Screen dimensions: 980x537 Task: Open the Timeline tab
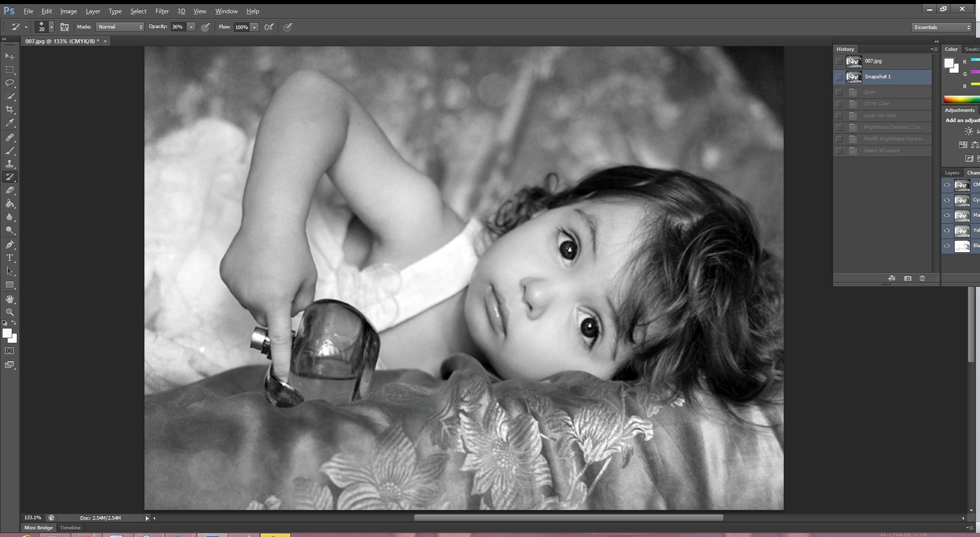click(70, 528)
